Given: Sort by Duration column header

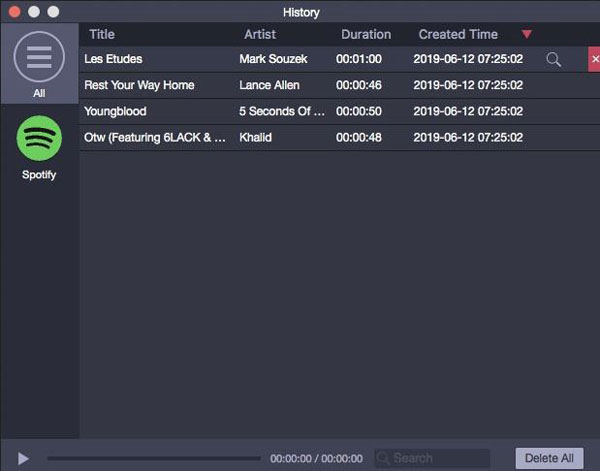Looking at the screenshot, I should pos(365,35).
